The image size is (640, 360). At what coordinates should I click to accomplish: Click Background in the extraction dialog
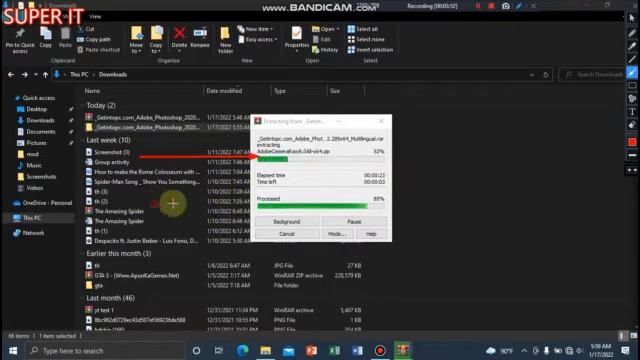(x=287, y=222)
